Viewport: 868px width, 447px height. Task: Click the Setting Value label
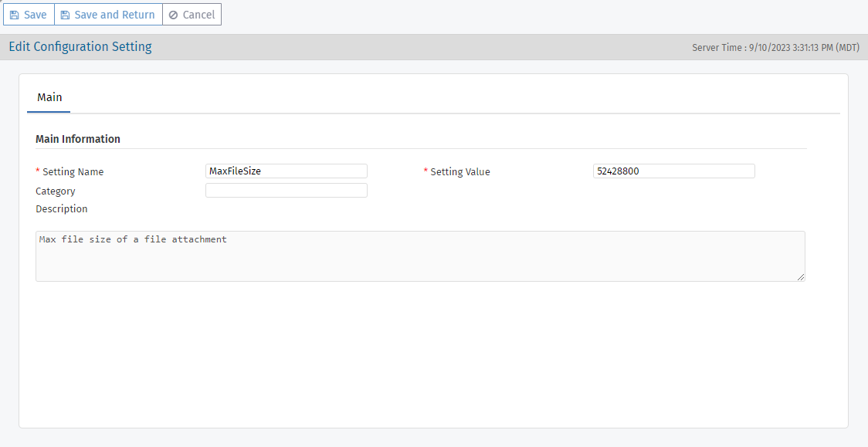click(x=460, y=172)
